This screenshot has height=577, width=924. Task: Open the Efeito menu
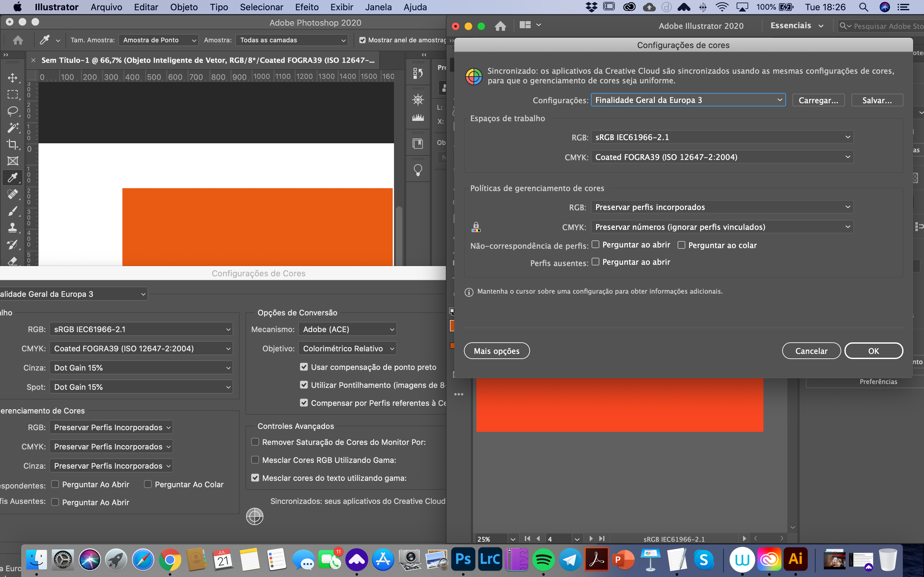coord(307,7)
